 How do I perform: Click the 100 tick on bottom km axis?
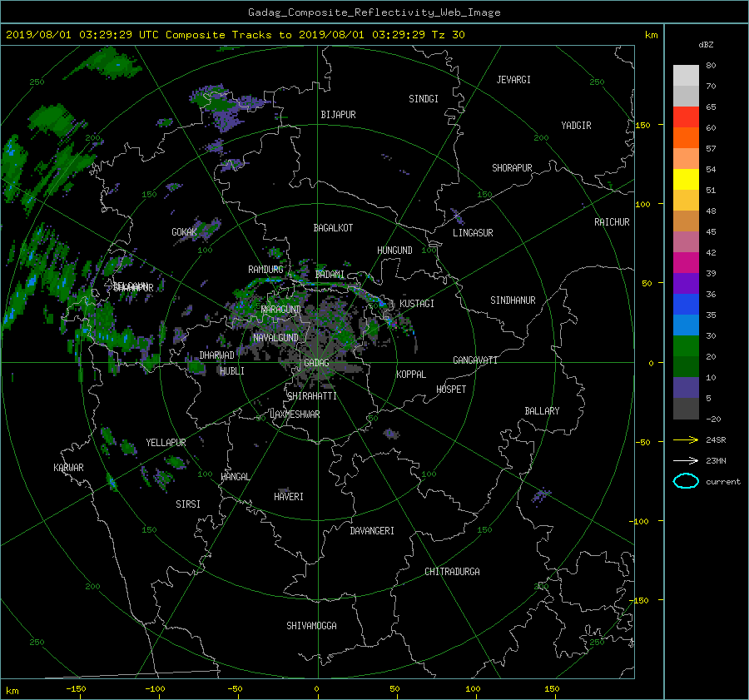pyautogui.click(x=473, y=689)
